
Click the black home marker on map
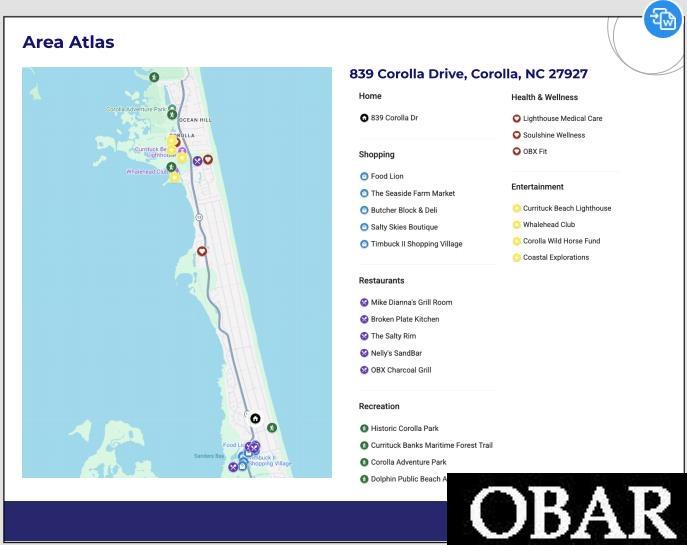click(x=255, y=418)
